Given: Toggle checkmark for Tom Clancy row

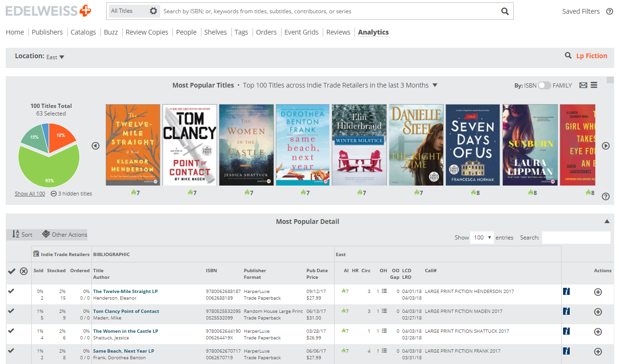Looking at the screenshot, I should click(11, 311).
